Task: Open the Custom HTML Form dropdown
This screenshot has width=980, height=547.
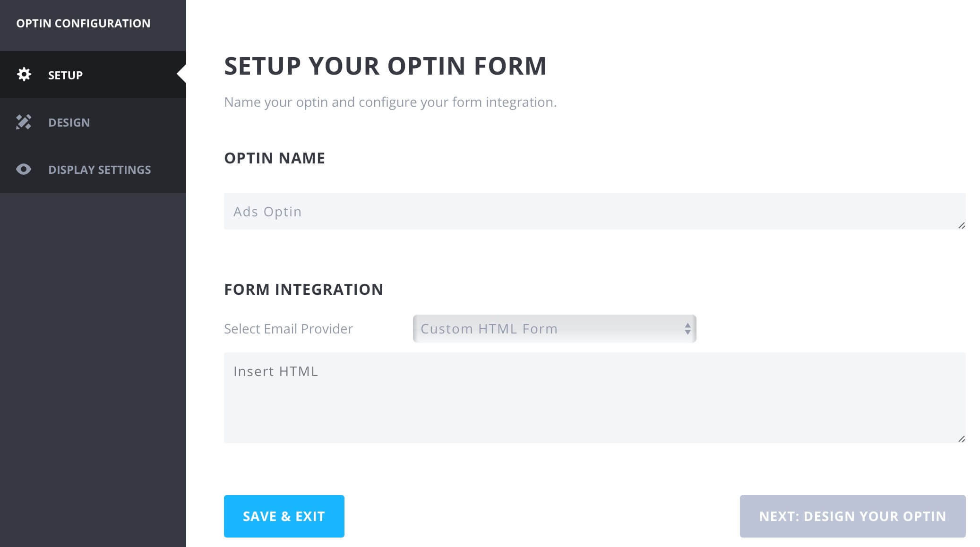Action: pyautogui.click(x=554, y=329)
